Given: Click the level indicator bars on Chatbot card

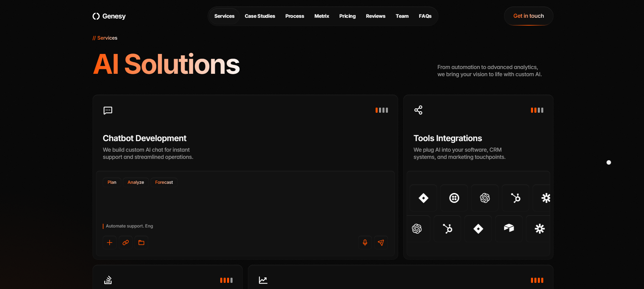Looking at the screenshot, I should (381, 110).
